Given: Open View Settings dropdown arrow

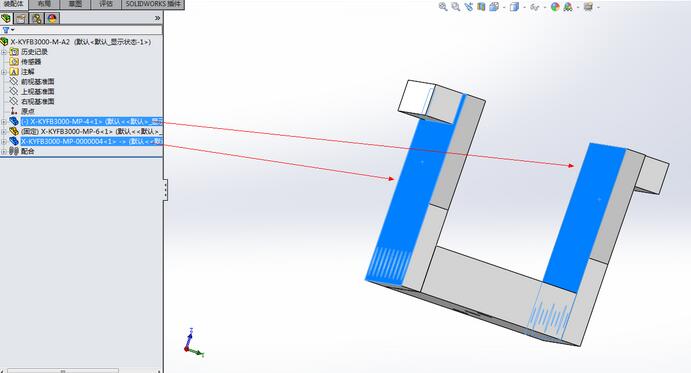Looking at the screenshot, I should click(598, 7).
